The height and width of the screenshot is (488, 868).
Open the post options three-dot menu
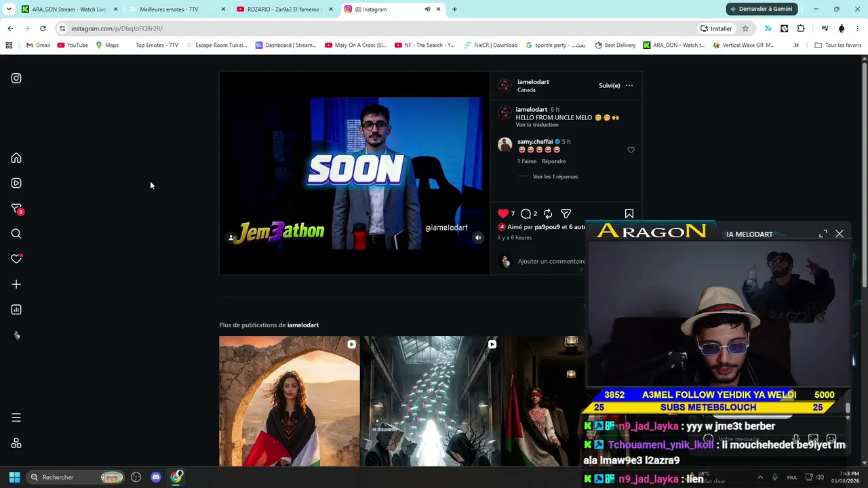point(629,85)
